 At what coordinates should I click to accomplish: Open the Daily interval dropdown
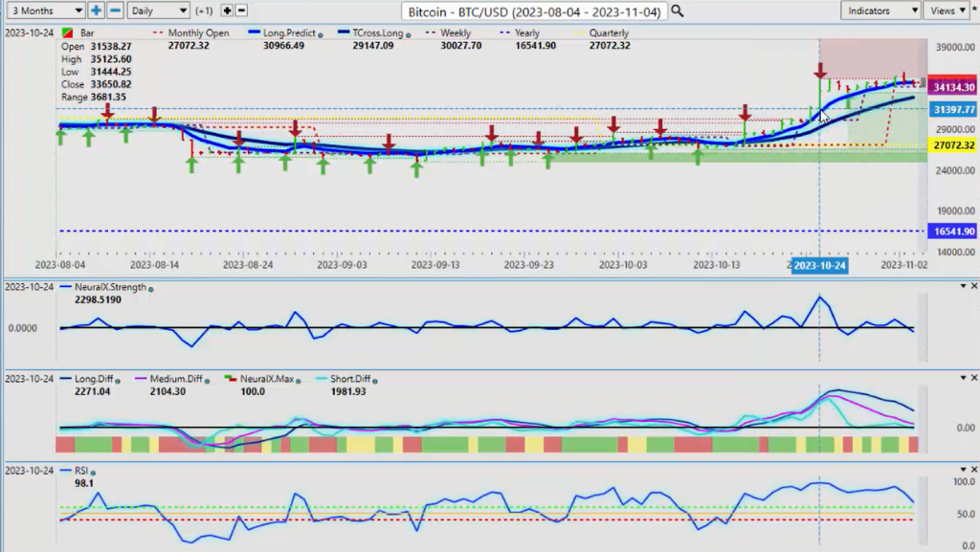coord(158,11)
